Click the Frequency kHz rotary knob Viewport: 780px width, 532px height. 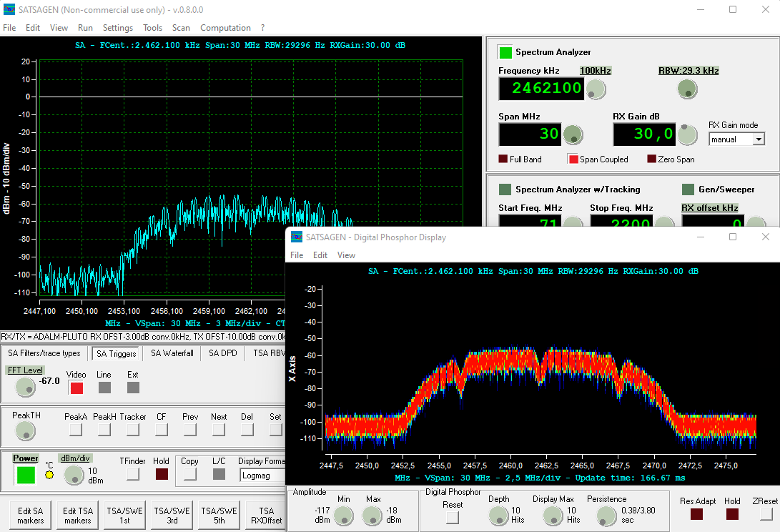[596, 89]
